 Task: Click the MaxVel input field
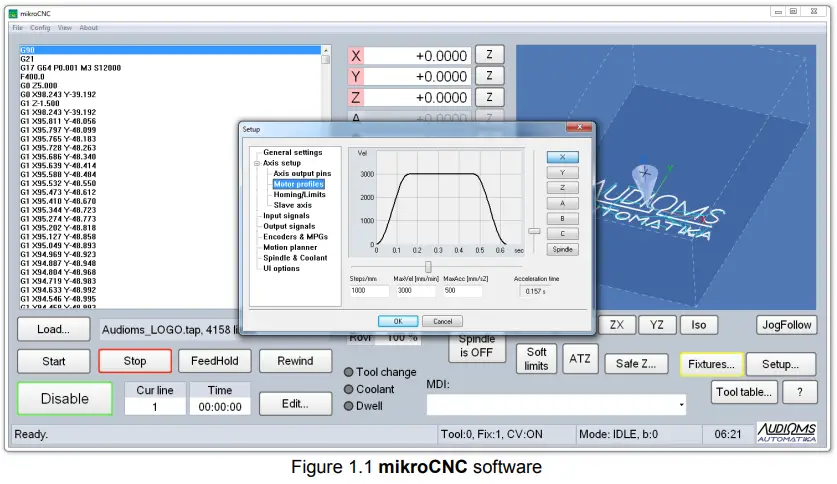point(416,291)
